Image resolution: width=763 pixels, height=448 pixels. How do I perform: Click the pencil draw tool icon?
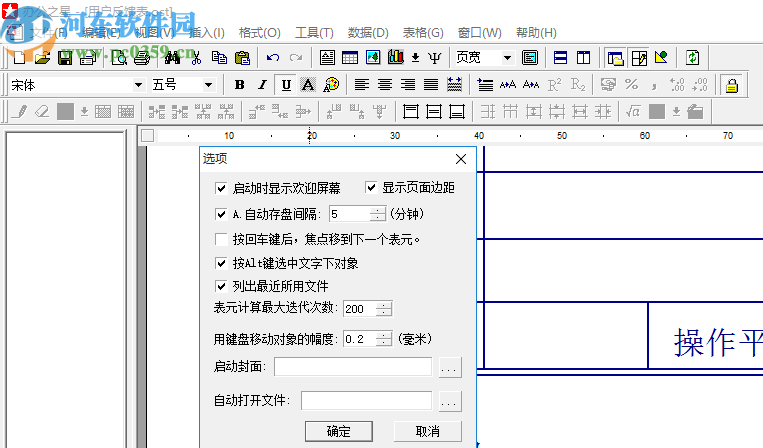pyautogui.click(x=19, y=112)
